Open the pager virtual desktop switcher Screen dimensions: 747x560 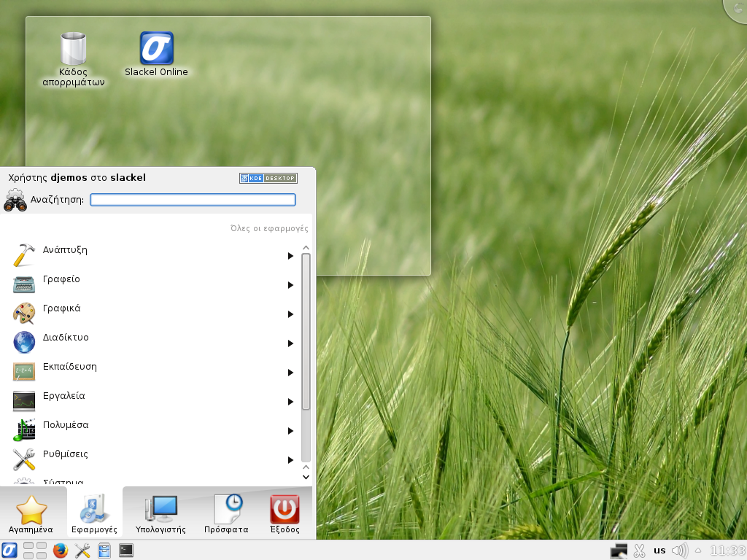(35, 551)
